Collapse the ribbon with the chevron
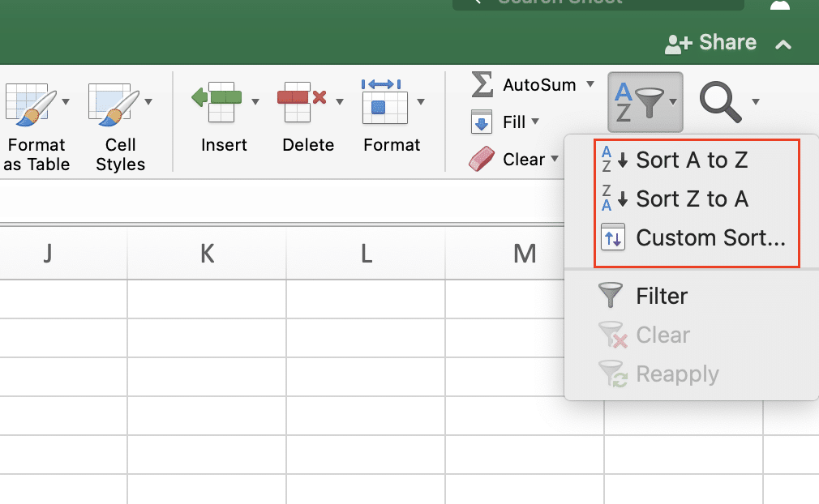 click(x=783, y=45)
